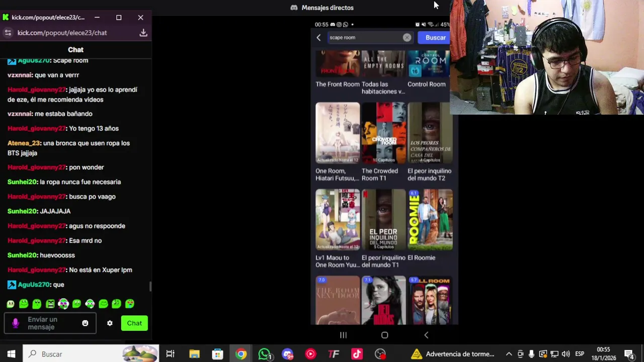Screen dimensions: 644x362
Task: Open TF app from taskbar
Action: 334,354
